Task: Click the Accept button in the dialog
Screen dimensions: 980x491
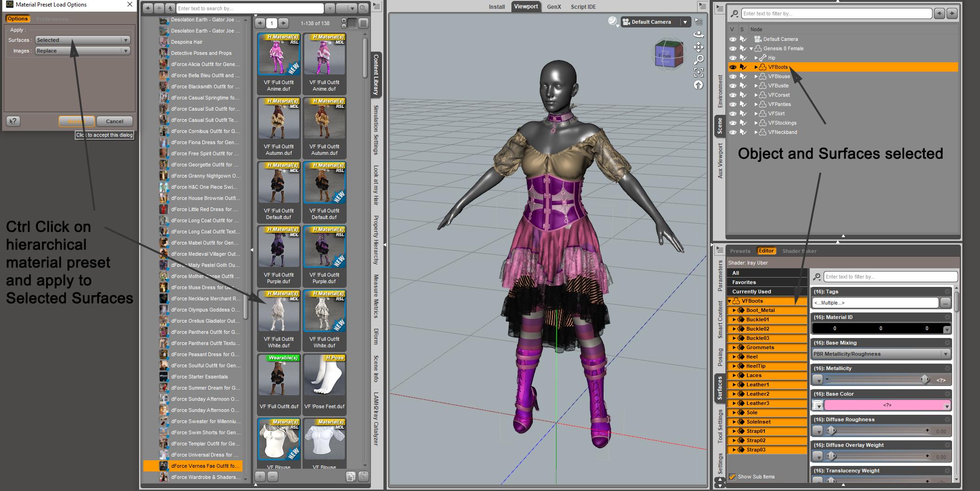Action: click(x=77, y=121)
